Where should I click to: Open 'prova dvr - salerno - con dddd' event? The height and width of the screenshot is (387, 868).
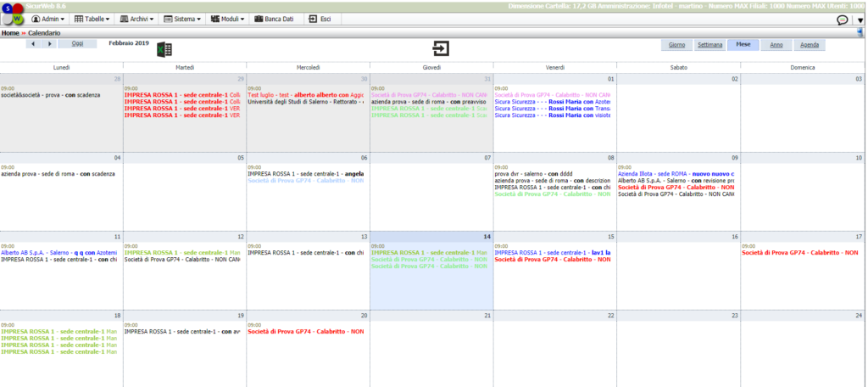click(x=533, y=173)
